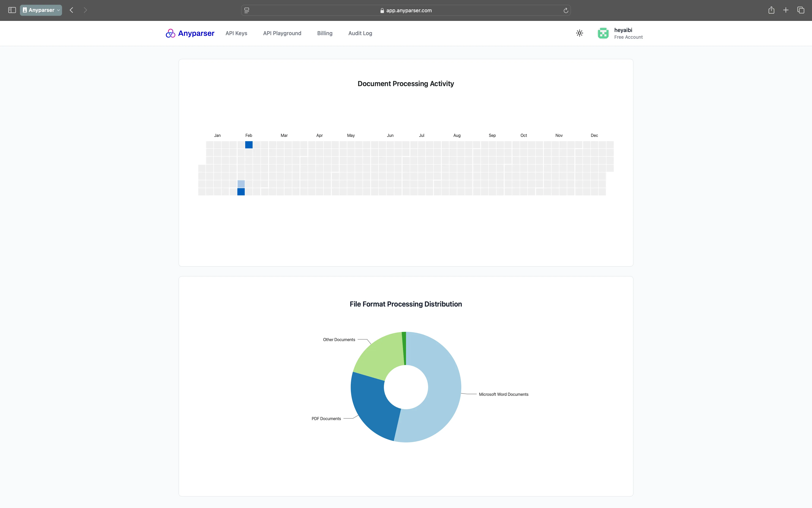Toggle the sidebar visibility icon
The width and height of the screenshot is (812, 508).
pyautogui.click(x=12, y=10)
